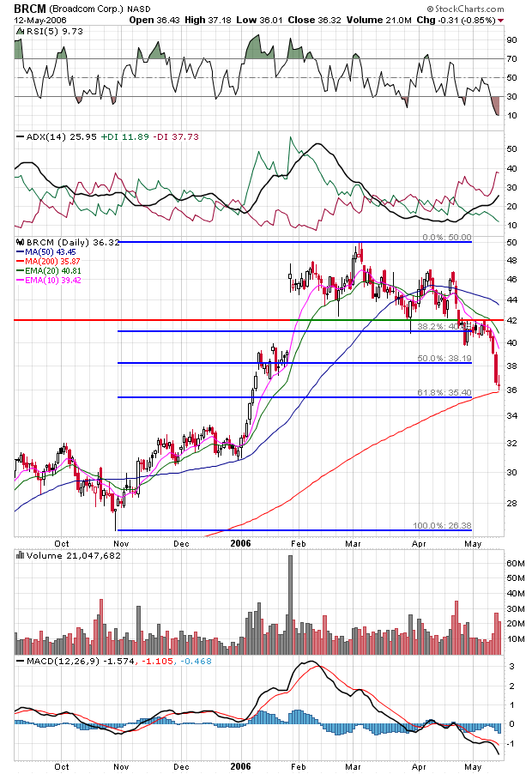Click the 50.0%: 38.19 Fibonacci label
The width and height of the screenshot is (532, 774).
(444, 359)
